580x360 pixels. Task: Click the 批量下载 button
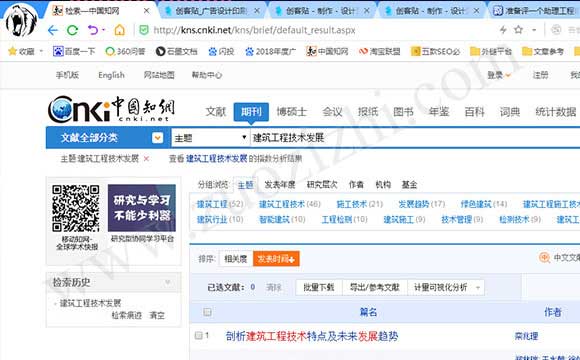pos(318,287)
